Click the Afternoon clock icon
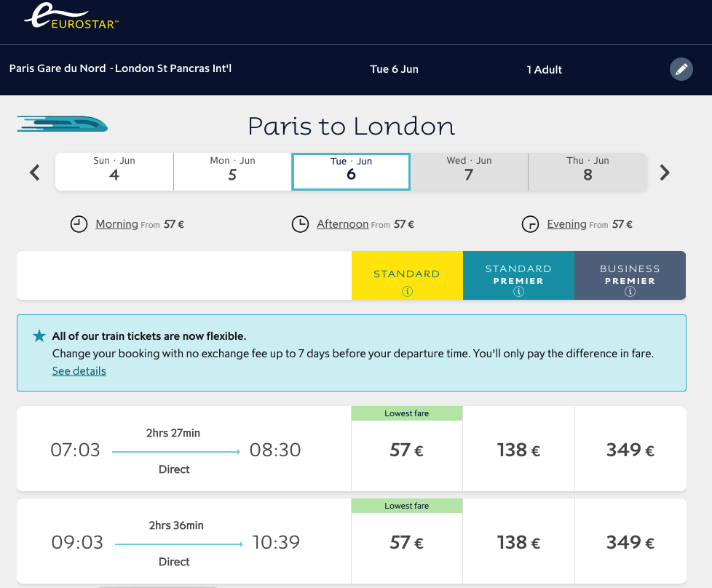Screen dimensions: 712x588 click(x=300, y=224)
